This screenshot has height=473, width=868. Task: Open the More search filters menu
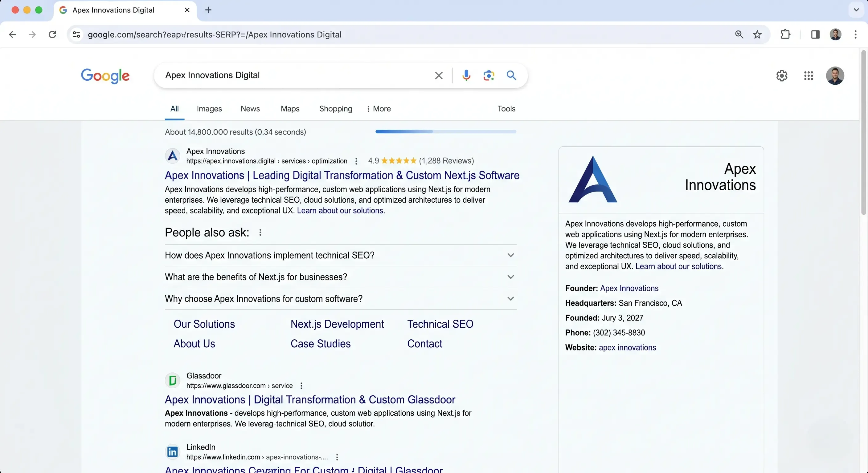click(x=379, y=109)
